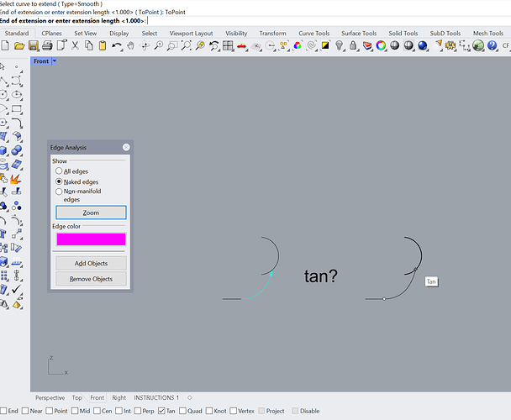Open the Curve Tools toolbar tab
The image size is (511, 420).
tap(313, 34)
